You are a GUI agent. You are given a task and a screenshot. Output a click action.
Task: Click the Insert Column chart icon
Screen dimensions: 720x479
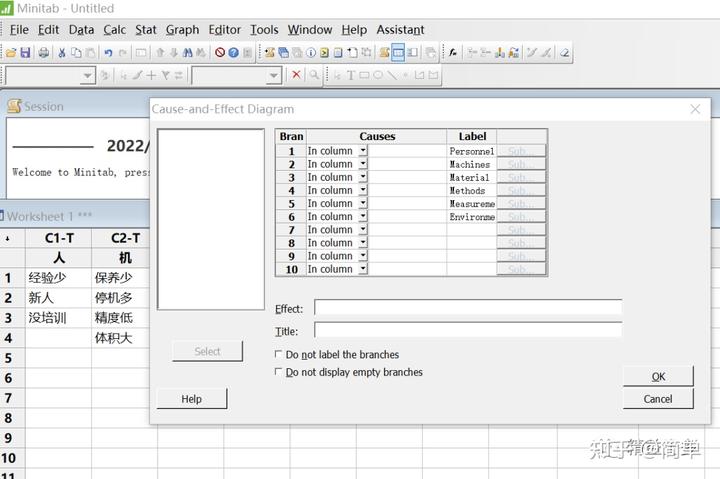coord(500,53)
